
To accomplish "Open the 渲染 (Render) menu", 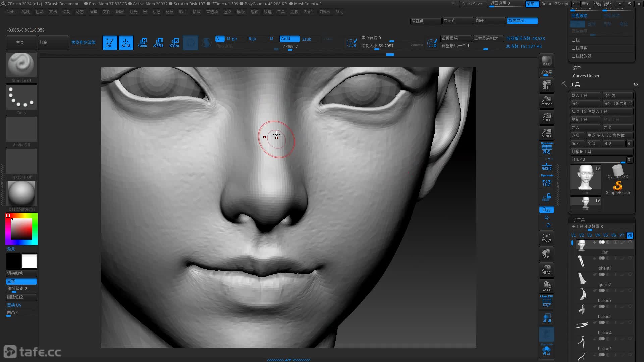I will pyautogui.click(x=227, y=12).
